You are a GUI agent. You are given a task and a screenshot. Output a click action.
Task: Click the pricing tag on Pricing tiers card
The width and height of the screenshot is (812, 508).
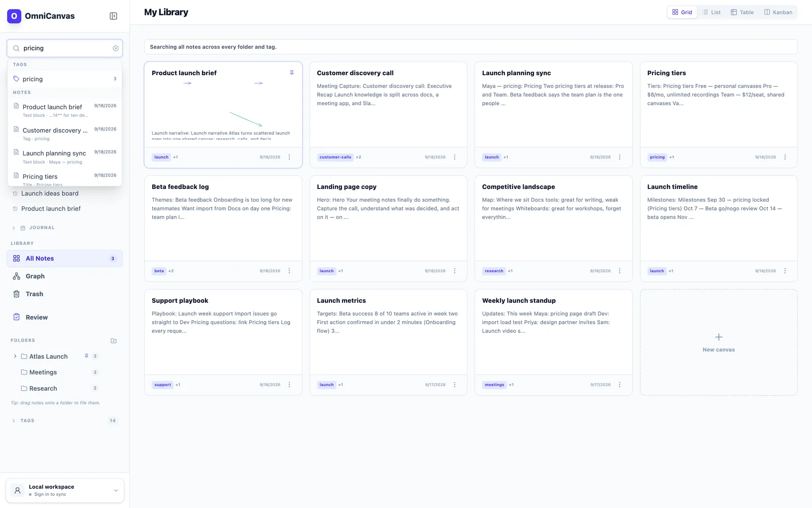(657, 157)
